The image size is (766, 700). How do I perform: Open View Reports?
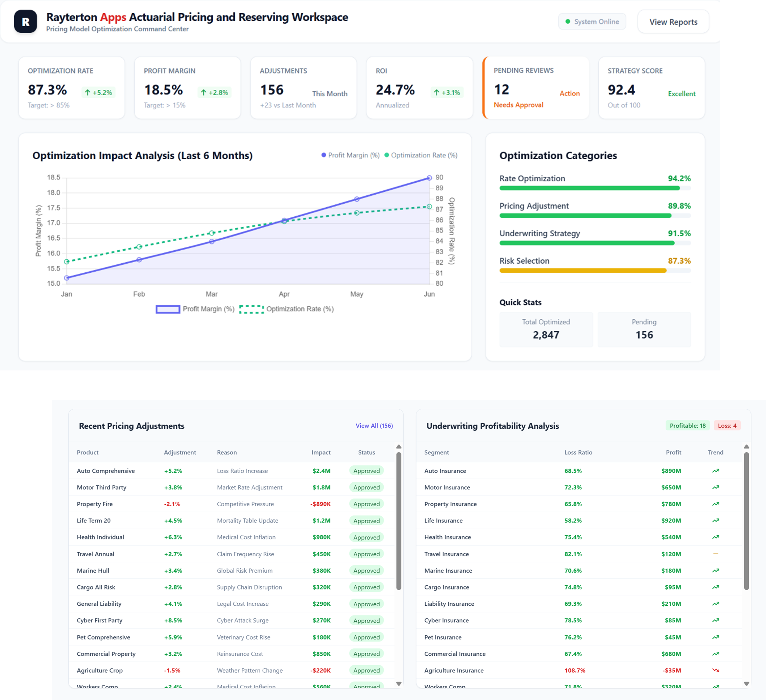pyautogui.click(x=673, y=22)
